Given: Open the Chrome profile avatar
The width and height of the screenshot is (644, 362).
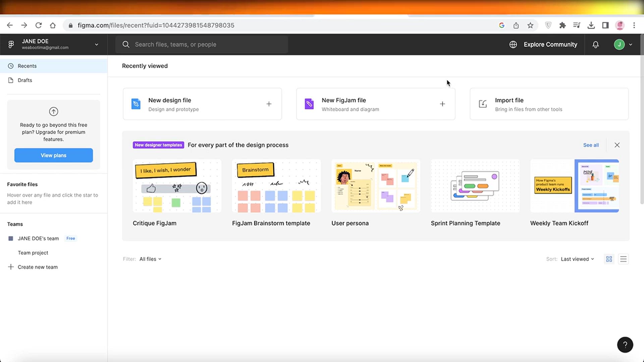Looking at the screenshot, I should coord(620,25).
